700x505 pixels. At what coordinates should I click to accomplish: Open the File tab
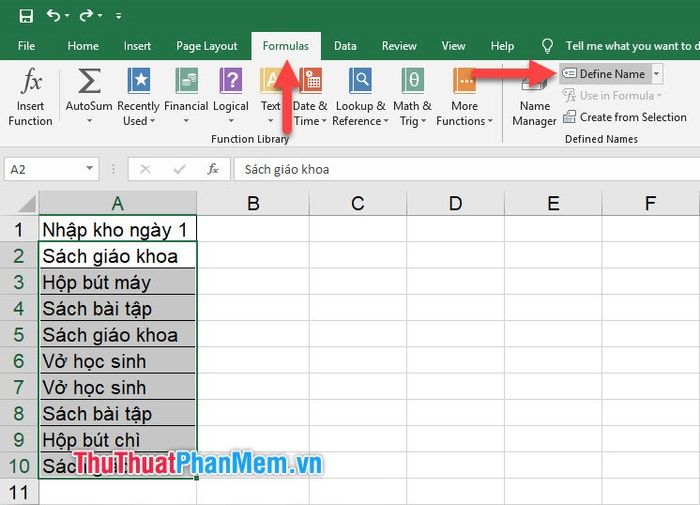[26, 46]
